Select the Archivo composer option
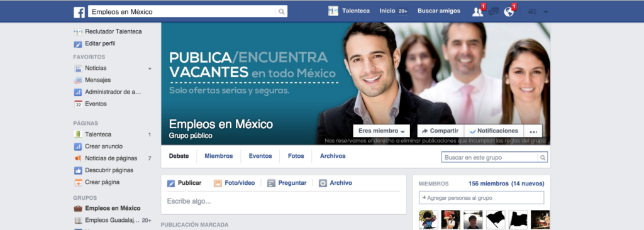 click(x=336, y=183)
